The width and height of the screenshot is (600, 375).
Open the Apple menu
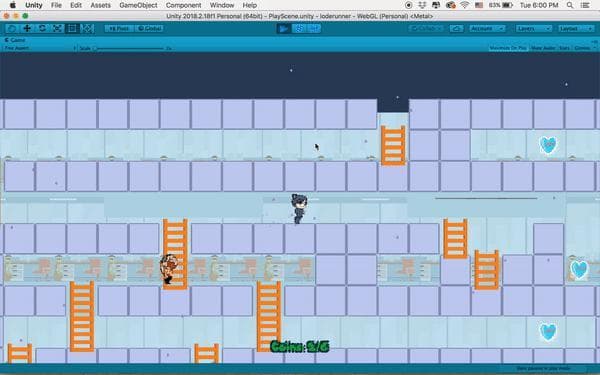13,5
